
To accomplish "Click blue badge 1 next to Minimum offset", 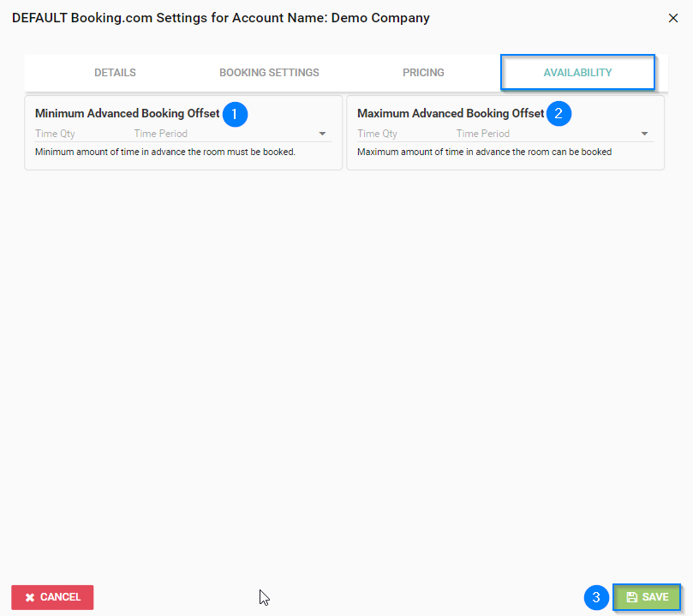I will 235,114.
